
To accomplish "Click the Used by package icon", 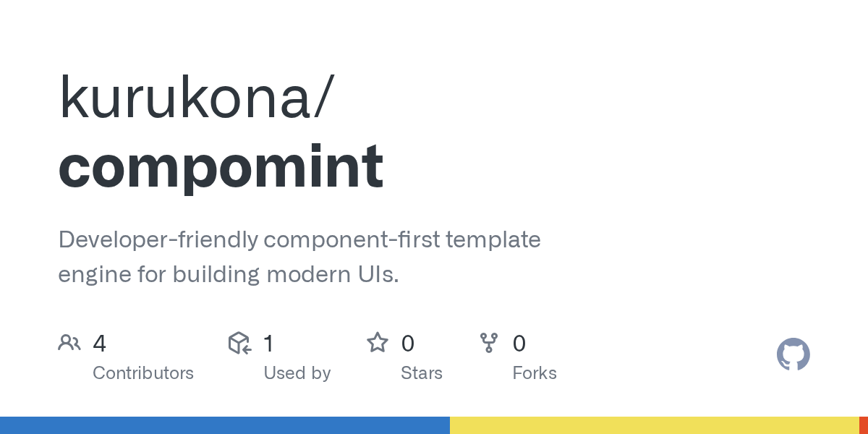I will [239, 343].
